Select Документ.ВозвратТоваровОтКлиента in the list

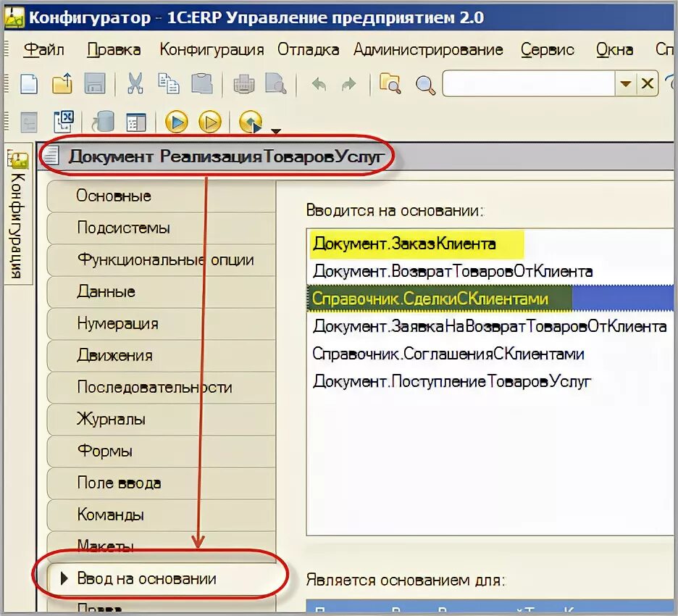(490, 271)
